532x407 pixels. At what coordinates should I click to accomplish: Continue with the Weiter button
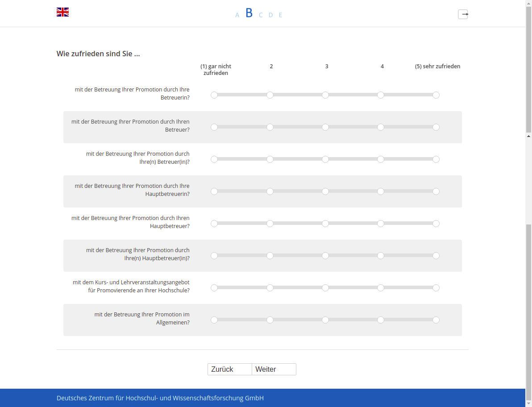[274, 370]
